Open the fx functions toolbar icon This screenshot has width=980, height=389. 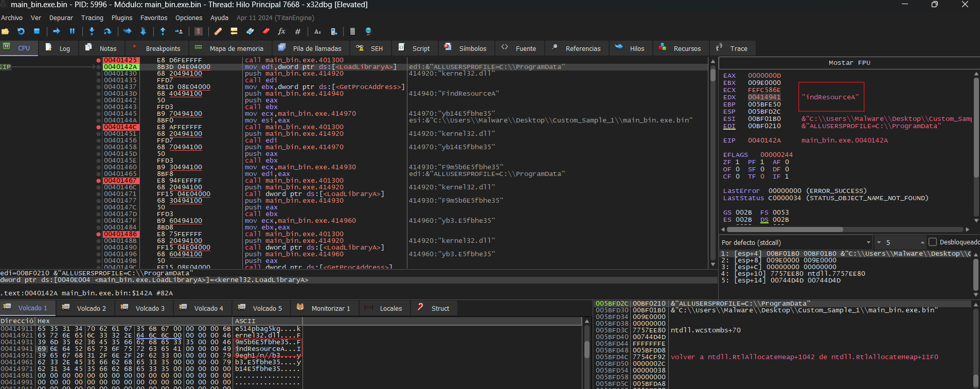(x=281, y=31)
